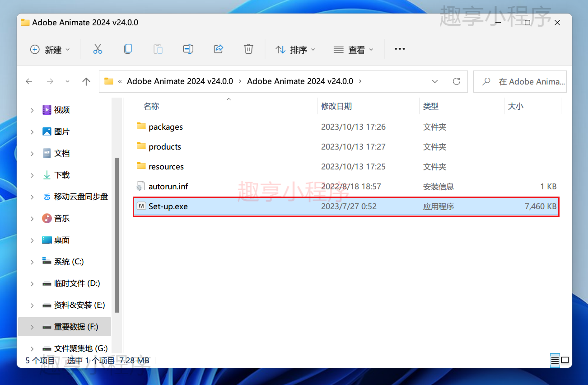This screenshot has width=588, height=385.
Task: Click second Adobe Animate 2024 breadcrumb
Action: point(300,81)
